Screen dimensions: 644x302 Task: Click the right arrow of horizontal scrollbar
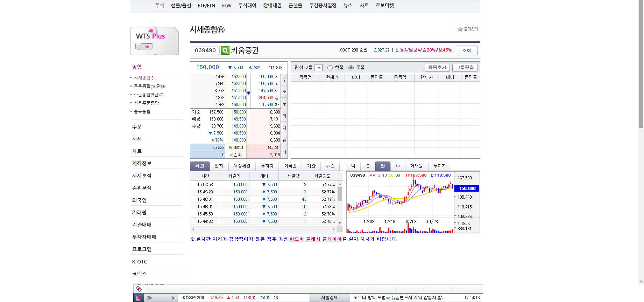pos(334,229)
